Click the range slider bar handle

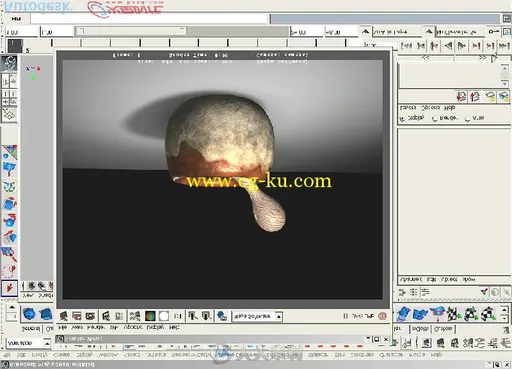pyautogui.click(x=130, y=31)
